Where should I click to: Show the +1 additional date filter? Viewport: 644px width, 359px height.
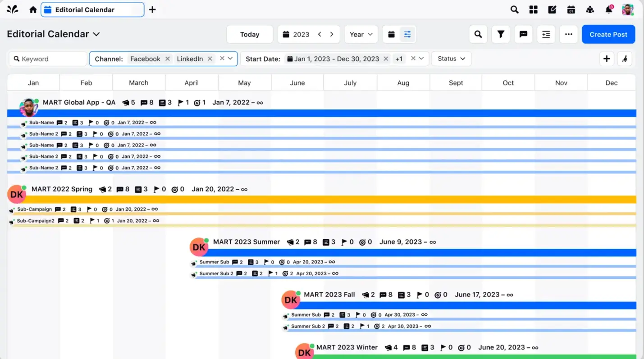399,59
